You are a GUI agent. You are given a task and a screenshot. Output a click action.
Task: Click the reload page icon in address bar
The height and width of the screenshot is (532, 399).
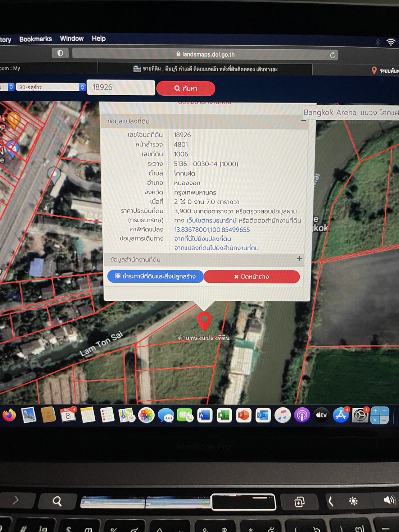click(x=332, y=55)
